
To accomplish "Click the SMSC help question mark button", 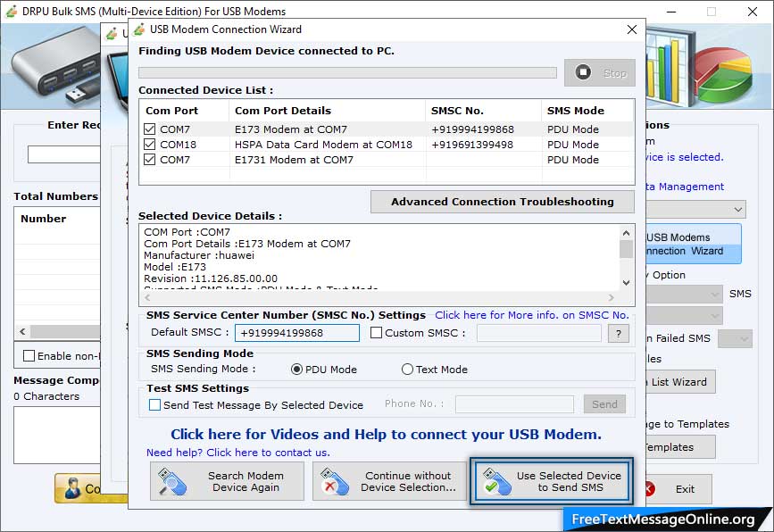I will (619, 334).
